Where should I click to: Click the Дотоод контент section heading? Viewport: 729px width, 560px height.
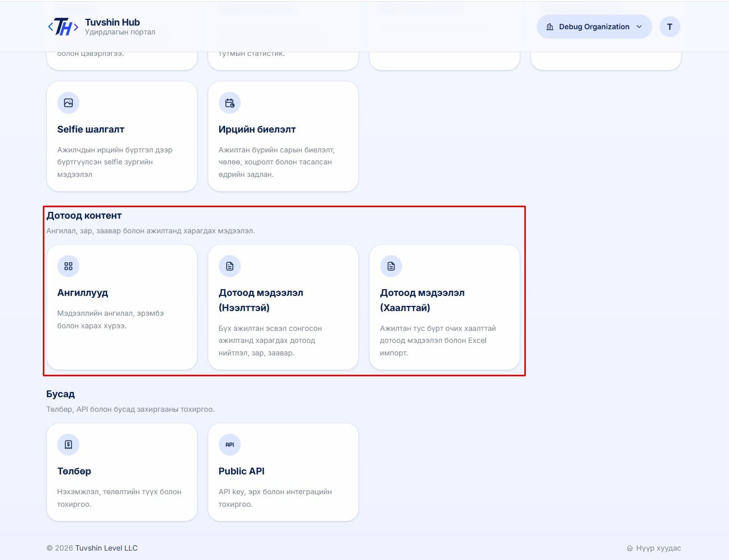pyautogui.click(x=84, y=216)
